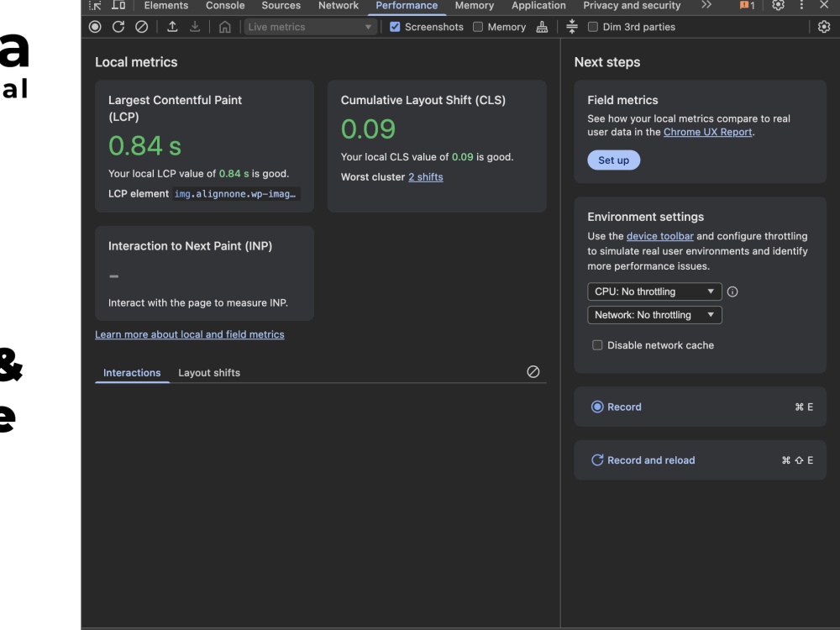The height and width of the screenshot is (630, 840).
Task: Click the Environment settings heading
Action: tap(645, 217)
